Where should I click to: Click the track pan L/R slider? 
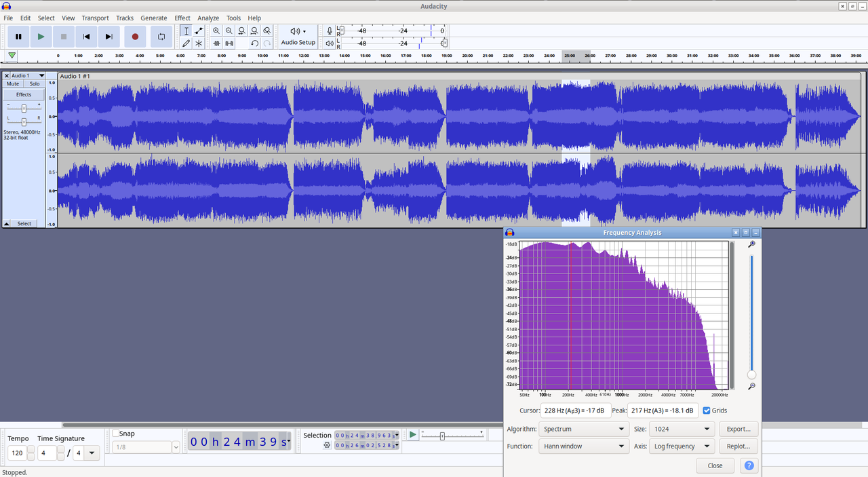pos(24,121)
